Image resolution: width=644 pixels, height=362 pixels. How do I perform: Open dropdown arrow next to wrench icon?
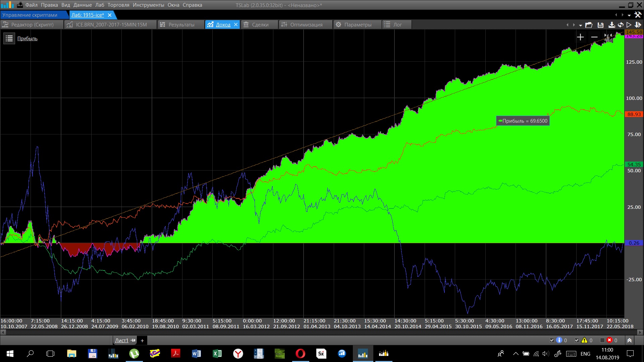[629, 15]
